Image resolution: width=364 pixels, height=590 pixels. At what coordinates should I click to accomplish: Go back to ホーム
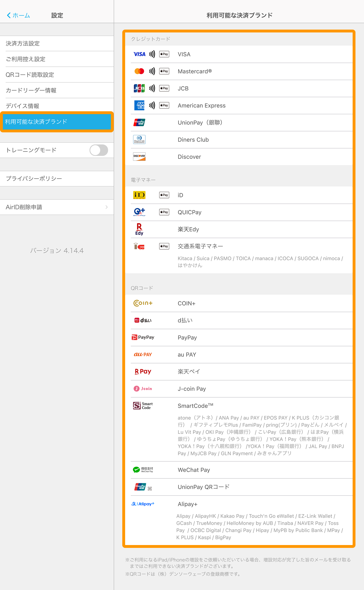(18, 15)
